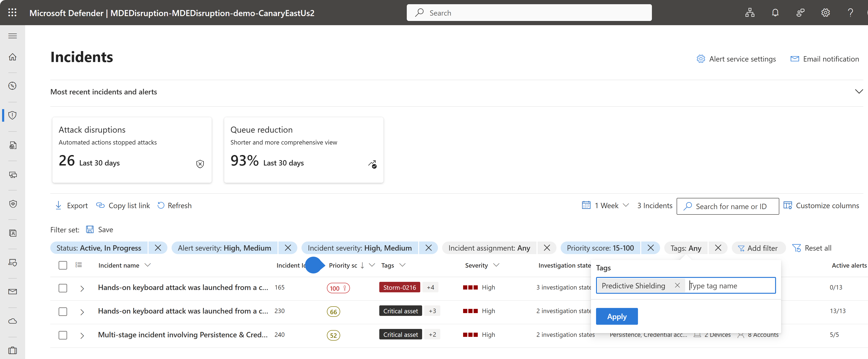Click Alert service settings link
868x359 pixels.
(x=736, y=59)
